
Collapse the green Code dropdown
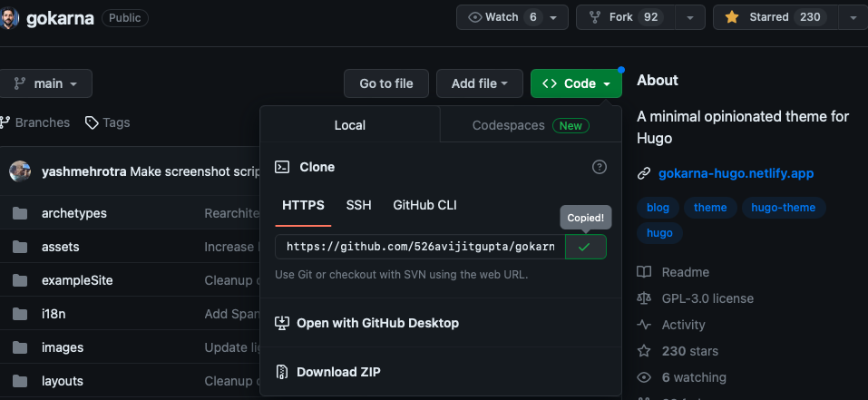(x=576, y=83)
